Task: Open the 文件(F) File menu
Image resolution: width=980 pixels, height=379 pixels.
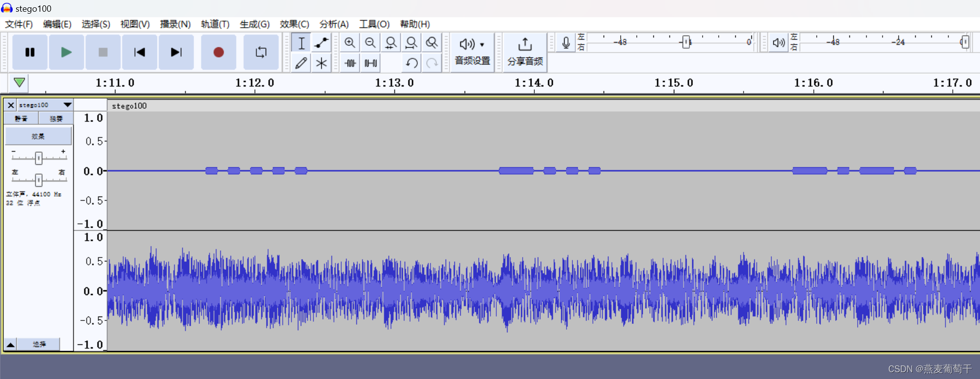Action: click(19, 24)
